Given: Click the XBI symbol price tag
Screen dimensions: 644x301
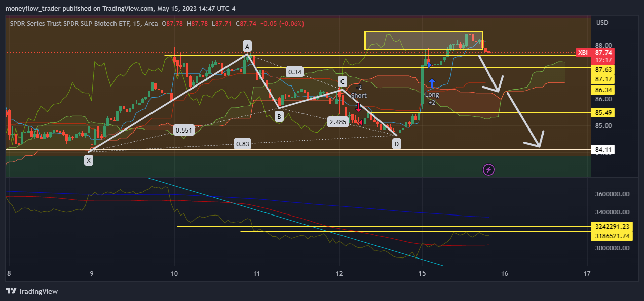Looking at the screenshot, I should tap(583, 53).
